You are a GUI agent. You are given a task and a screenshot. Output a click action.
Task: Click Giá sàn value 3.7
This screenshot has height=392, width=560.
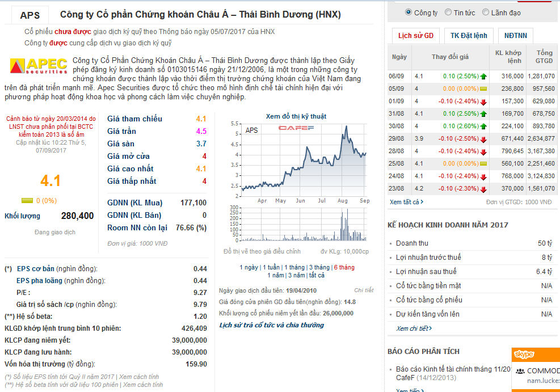pos(201,144)
